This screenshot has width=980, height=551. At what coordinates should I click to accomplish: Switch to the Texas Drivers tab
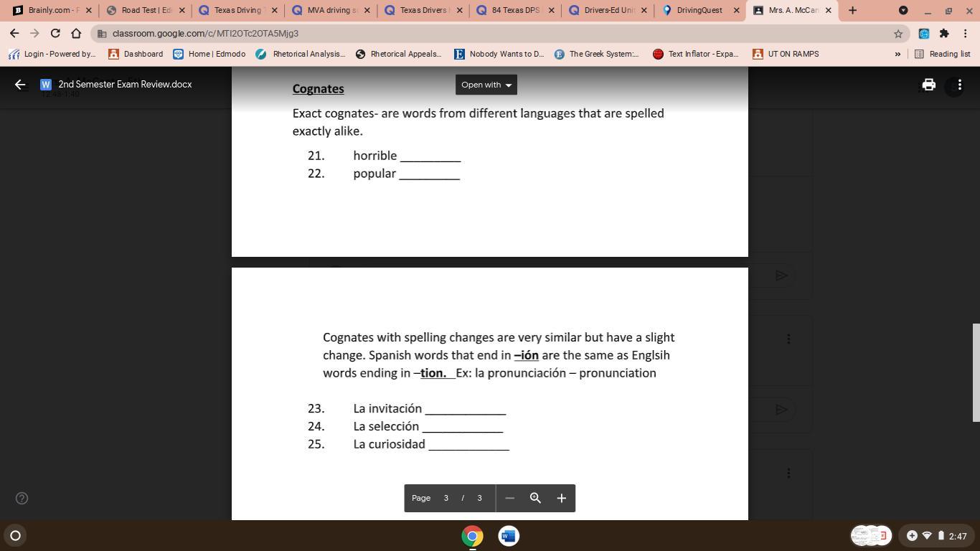pyautogui.click(x=423, y=10)
